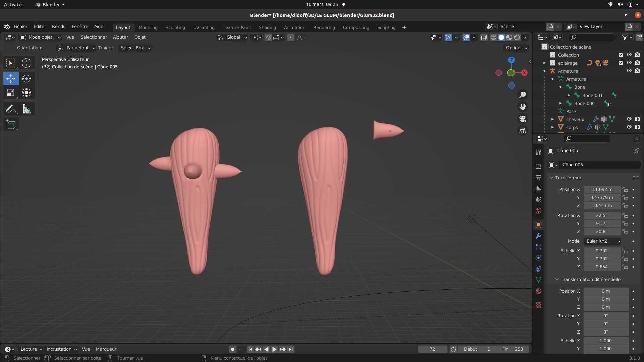The height and width of the screenshot is (362, 644).
Task: Switch to wireframe viewport shading
Action: (x=494, y=37)
